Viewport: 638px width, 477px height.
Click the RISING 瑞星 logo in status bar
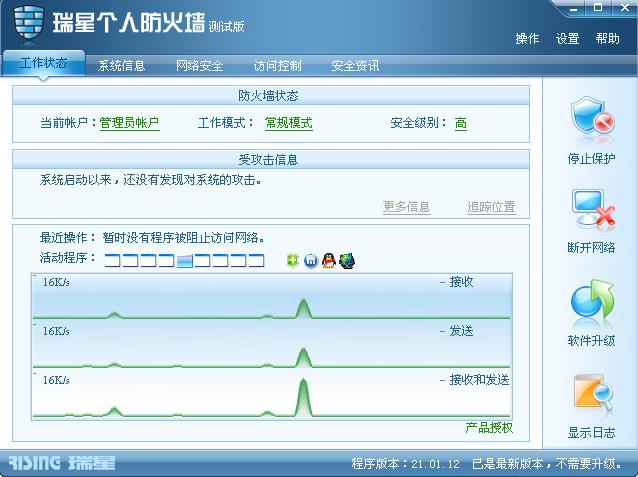(62, 463)
